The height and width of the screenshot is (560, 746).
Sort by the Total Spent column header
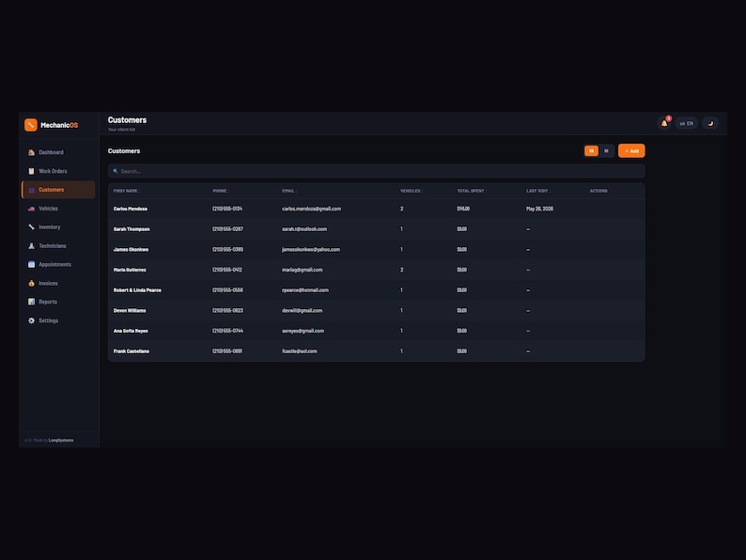click(471, 191)
